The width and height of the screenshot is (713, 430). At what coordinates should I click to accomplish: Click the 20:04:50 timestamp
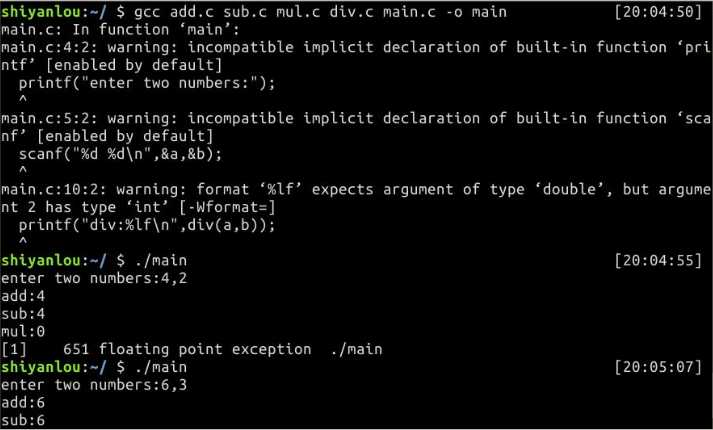(658, 12)
